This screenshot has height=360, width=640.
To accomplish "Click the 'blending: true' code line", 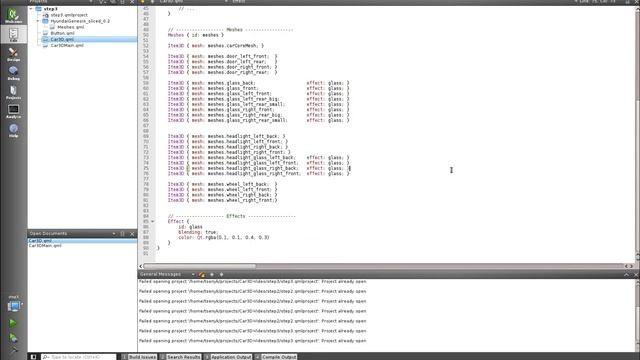I will tap(198, 232).
